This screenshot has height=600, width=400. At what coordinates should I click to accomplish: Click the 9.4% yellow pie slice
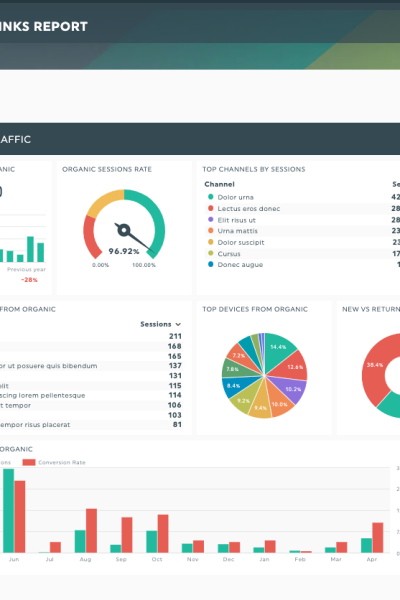pos(260,406)
